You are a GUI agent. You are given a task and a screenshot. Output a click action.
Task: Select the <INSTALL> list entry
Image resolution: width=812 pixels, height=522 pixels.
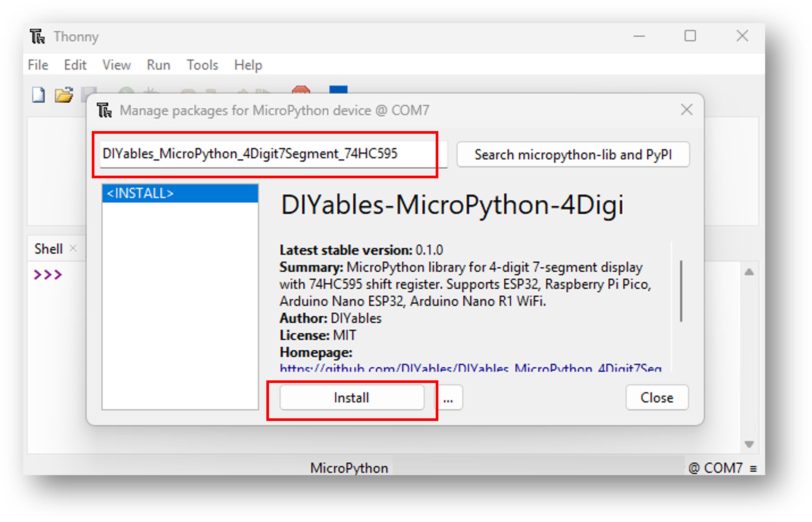point(180,193)
